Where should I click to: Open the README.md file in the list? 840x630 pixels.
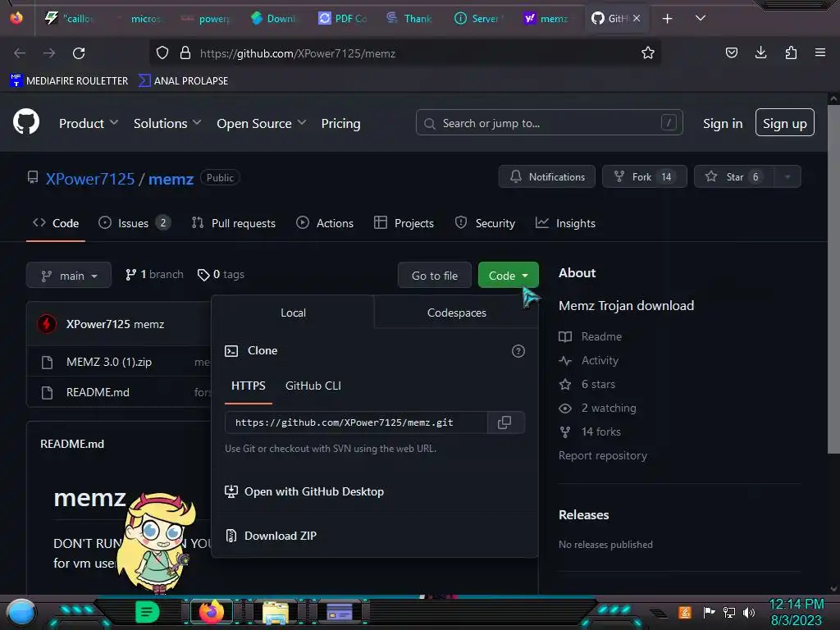pyautogui.click(x=98, y=393)
